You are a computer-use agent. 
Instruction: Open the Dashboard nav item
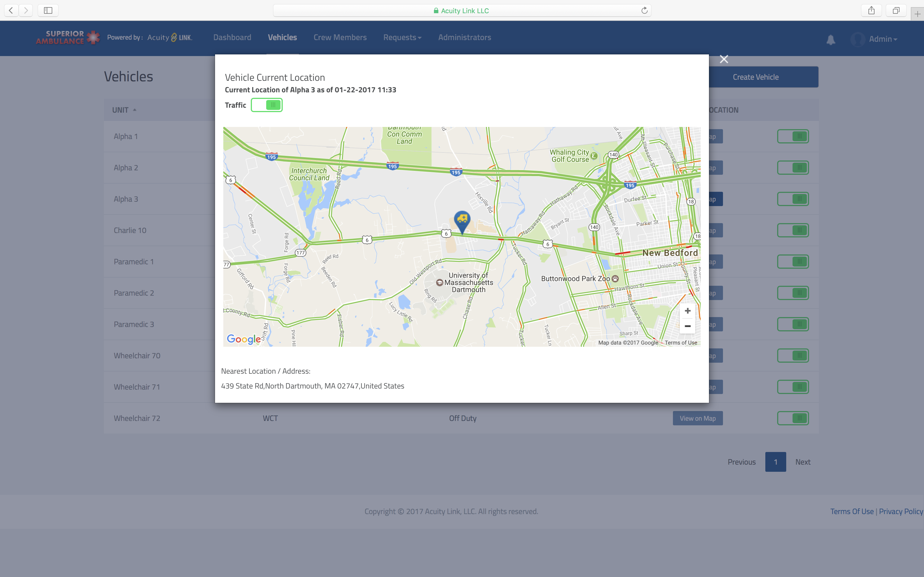pyautogui.click(x=232, y=37)
